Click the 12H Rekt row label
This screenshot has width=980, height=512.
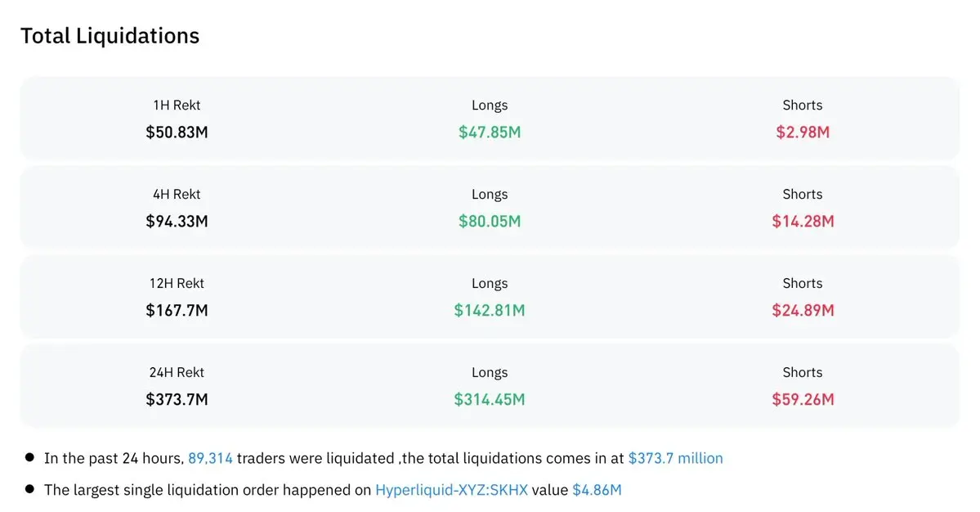point(177,283)
